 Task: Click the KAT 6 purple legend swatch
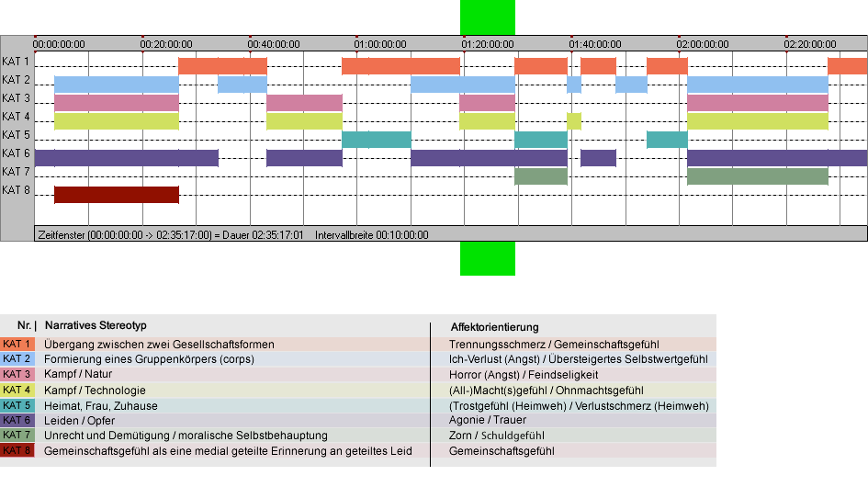(17, 420)
